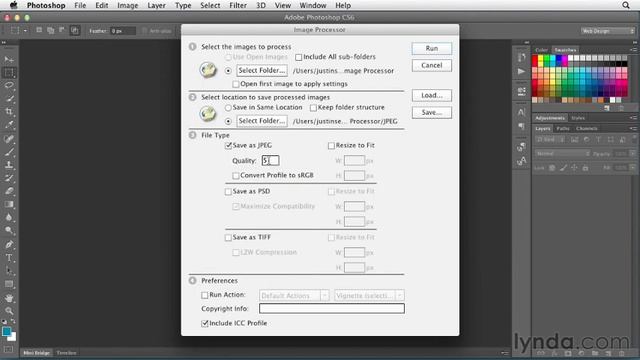Screen dimensions: 640x360
Task: Select the Crop tool
Action: click(x=9, y=111)
